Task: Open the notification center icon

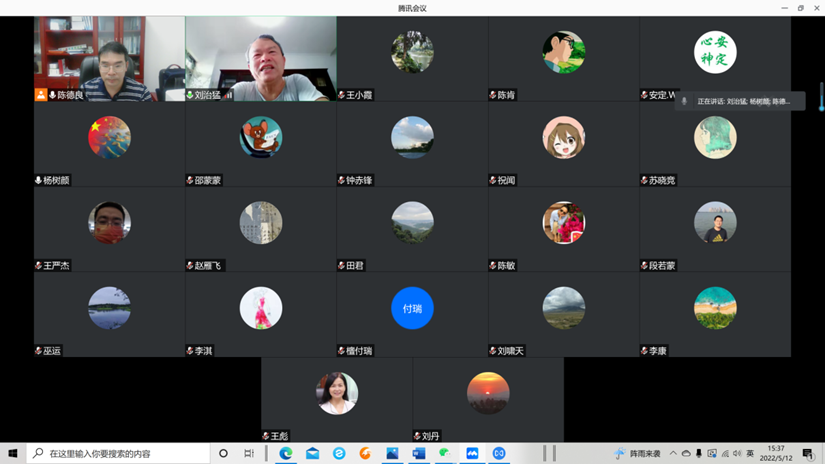Action: coord(808,453)
